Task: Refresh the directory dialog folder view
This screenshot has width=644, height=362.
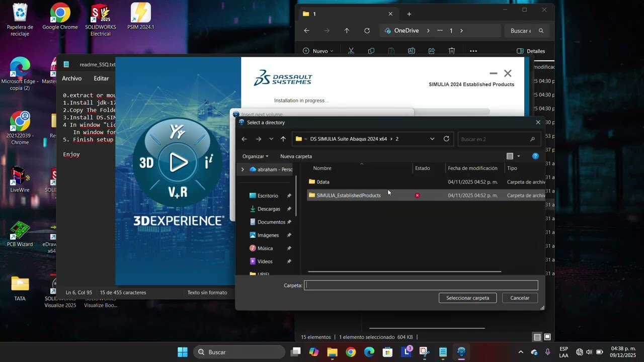Action: pos(446,139)
